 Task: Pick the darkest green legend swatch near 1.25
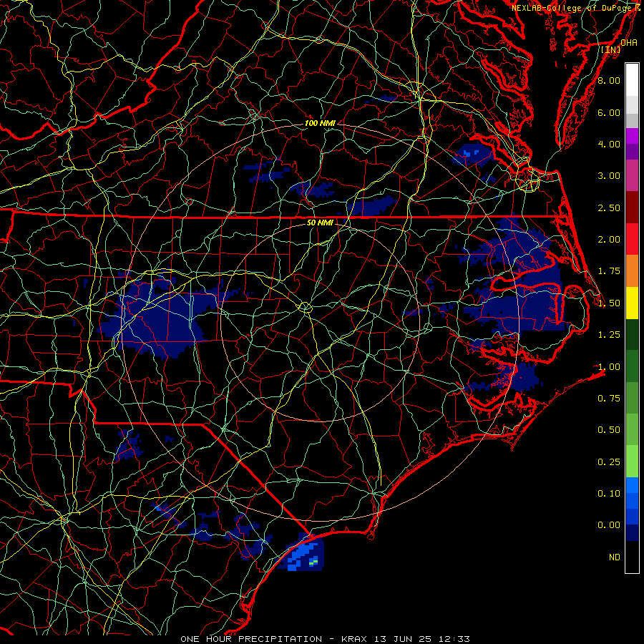[x=632, y=335]
